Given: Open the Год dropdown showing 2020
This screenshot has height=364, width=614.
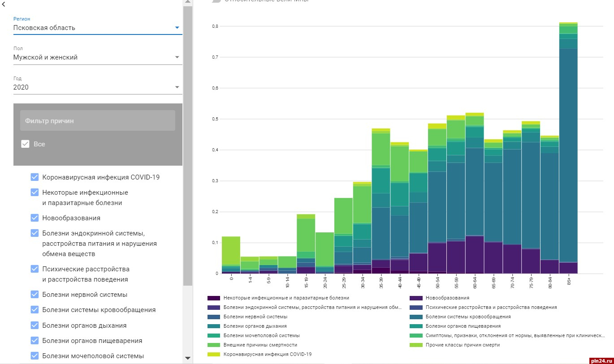Looking at the screenshot, I should (98, 87).
